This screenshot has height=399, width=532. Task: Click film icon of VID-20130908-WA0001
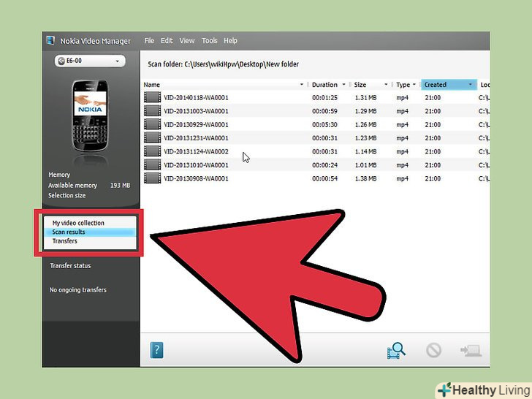click(152, 178)
